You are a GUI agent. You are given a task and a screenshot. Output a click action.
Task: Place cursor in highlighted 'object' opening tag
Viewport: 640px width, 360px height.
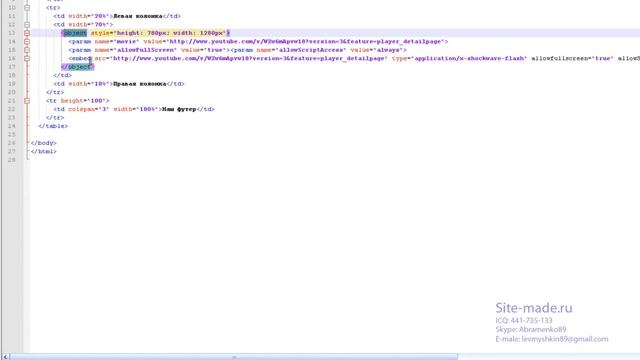74,33
